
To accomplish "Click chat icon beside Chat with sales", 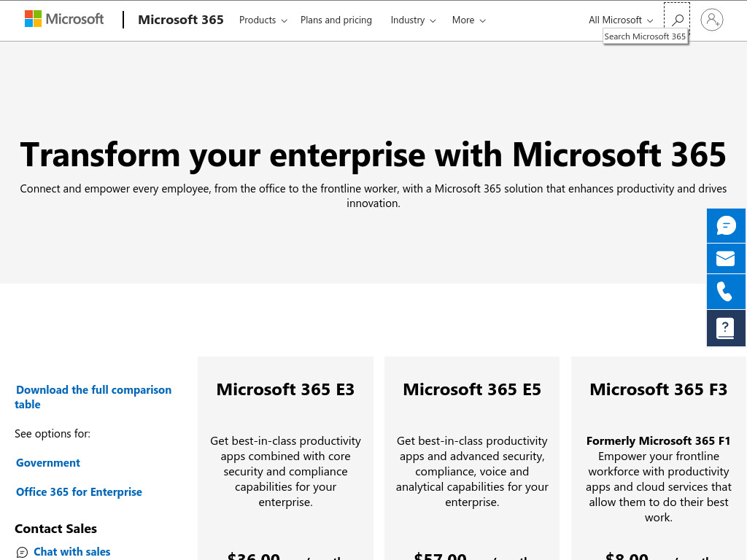I will [22, 553].
